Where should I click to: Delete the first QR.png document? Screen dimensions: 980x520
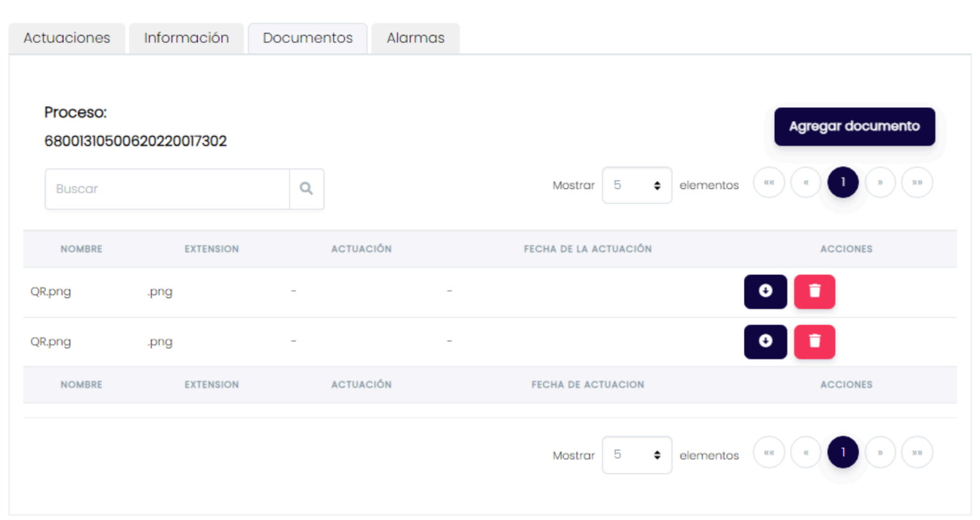[814, 292]
